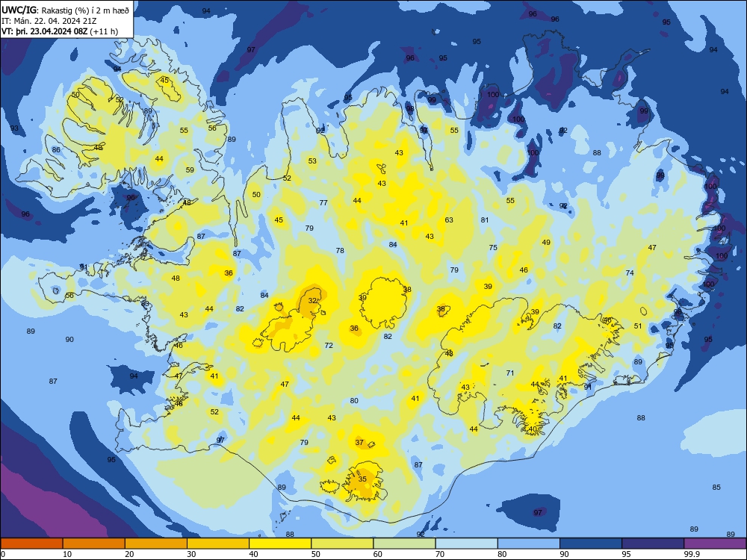Click the legend tick label '70'

[440, 554]
